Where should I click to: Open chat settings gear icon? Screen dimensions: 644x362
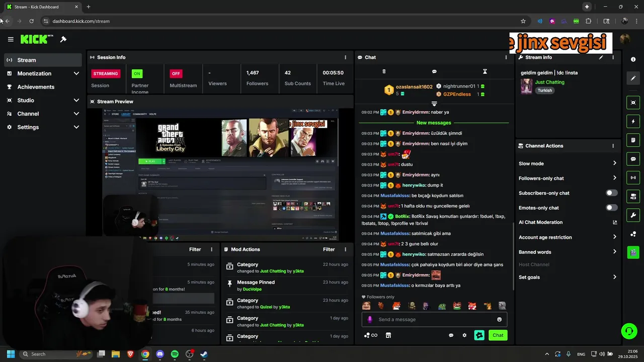(464, 335)
